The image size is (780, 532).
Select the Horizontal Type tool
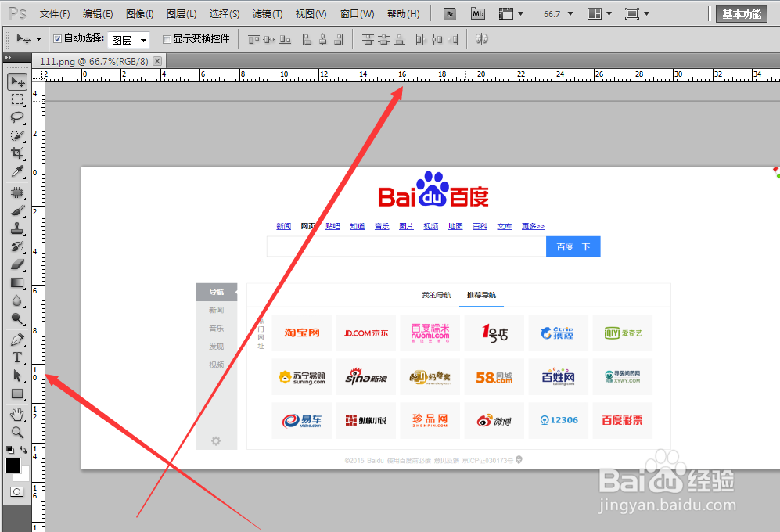[x=17, y=358]
